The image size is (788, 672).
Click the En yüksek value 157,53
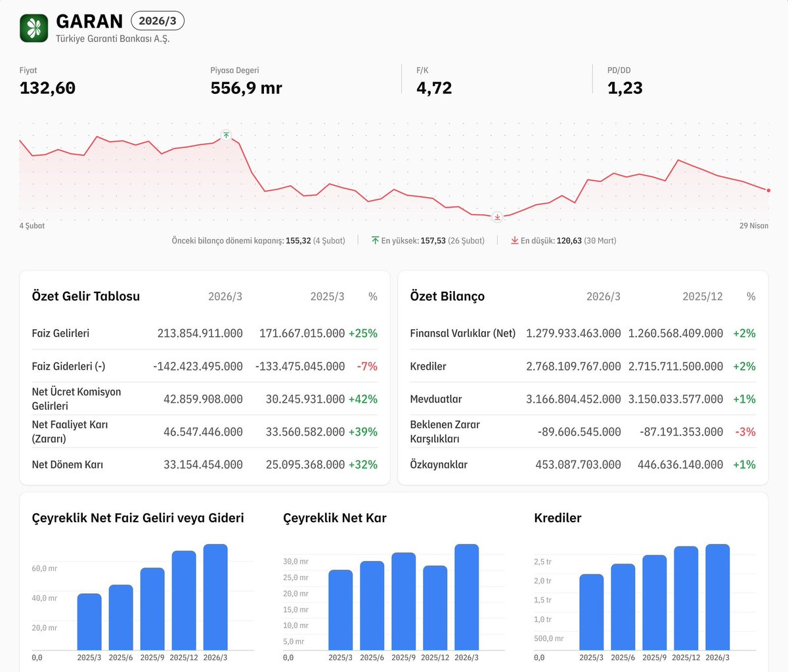[433, 240]
